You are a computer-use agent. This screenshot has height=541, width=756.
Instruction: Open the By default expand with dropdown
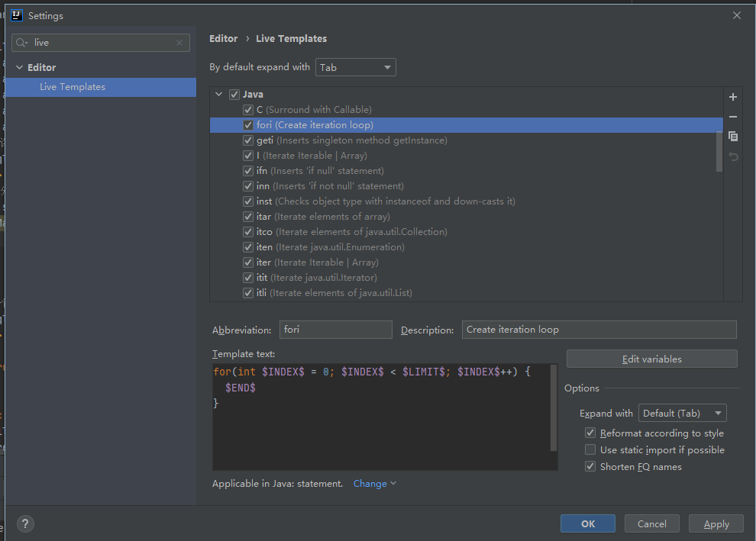point(355,67)
